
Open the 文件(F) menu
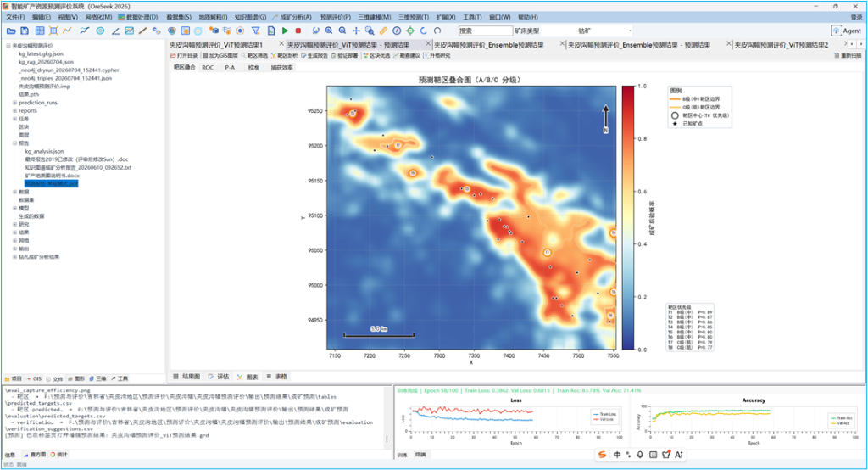coord(15,17)
